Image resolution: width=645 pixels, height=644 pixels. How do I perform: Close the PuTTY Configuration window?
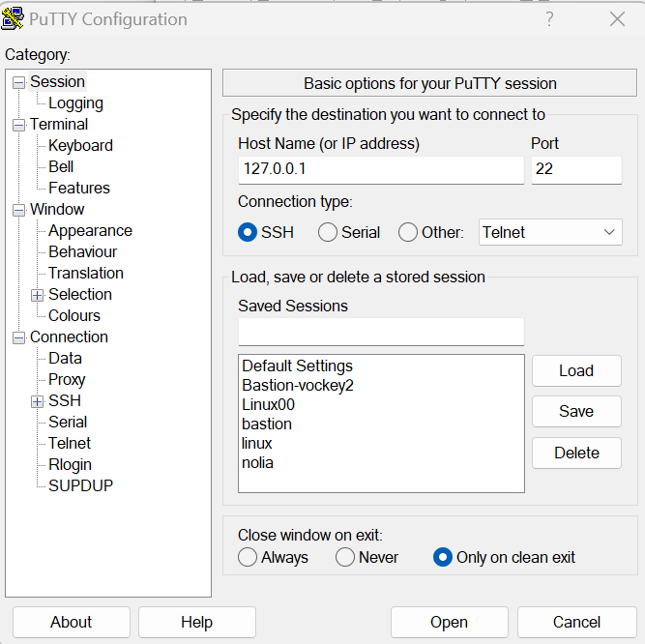coord(617,19)
